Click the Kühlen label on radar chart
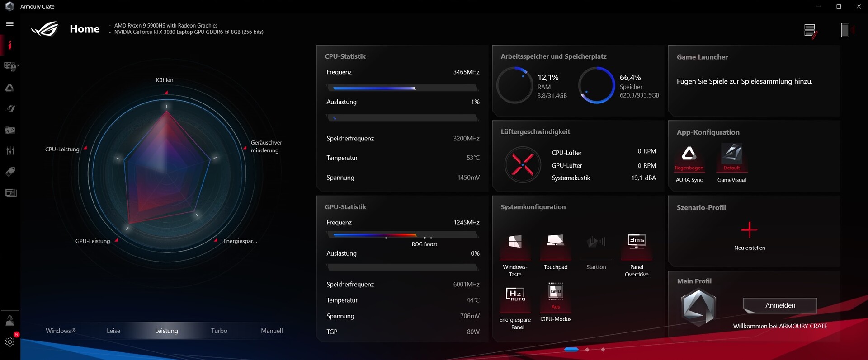868x360 pixels. tap(165, 80)
